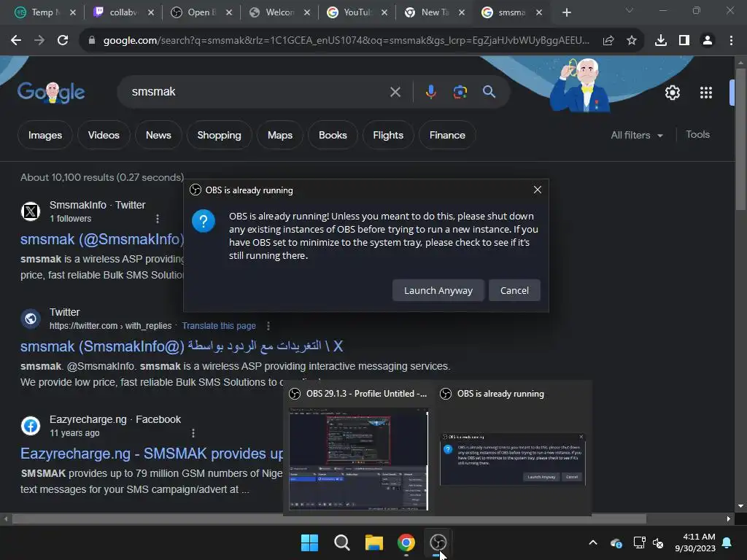
Task: Switch to the YouTube Google tab
Action: tap(356, 12)
